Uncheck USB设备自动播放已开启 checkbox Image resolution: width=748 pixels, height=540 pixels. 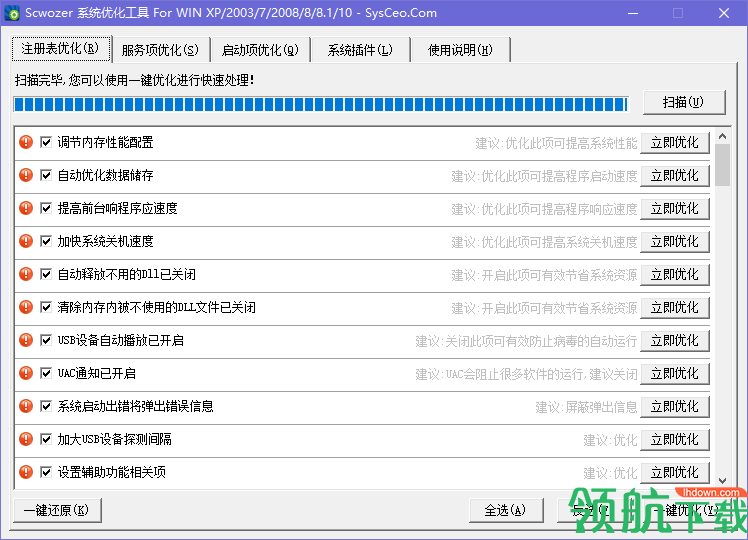click(46, 340)
